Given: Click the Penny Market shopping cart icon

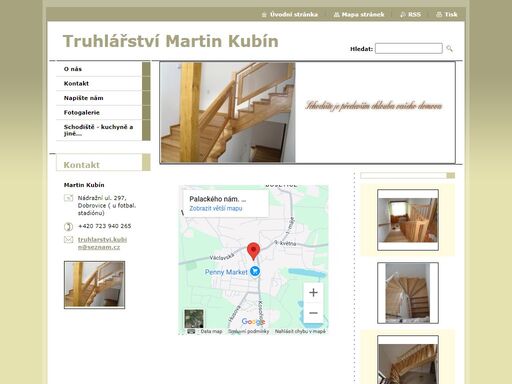Looking at the screenshot, I should click(x=255, y=271).
